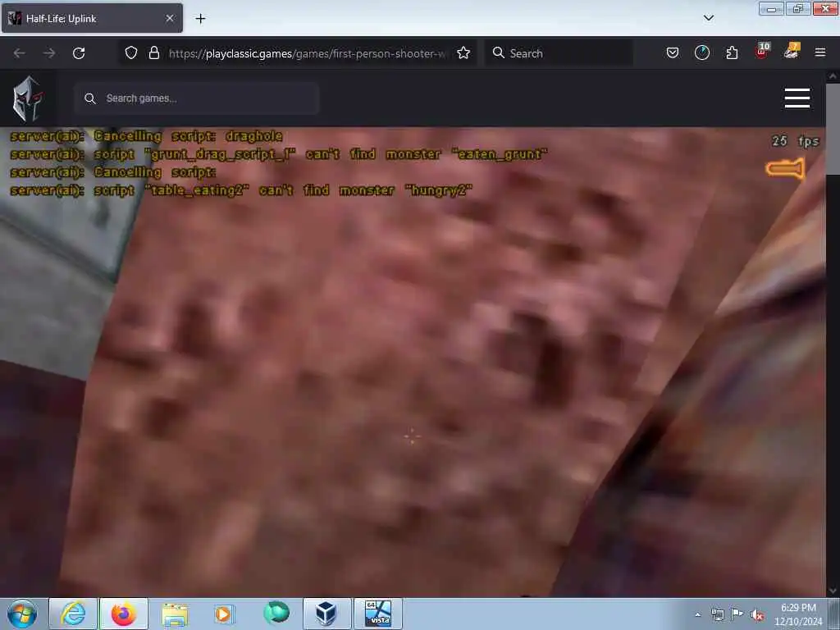Image resolution: width=840 pixels, height=630 pixels.
Task: Open a new browser tab
Action: (200, 19)
